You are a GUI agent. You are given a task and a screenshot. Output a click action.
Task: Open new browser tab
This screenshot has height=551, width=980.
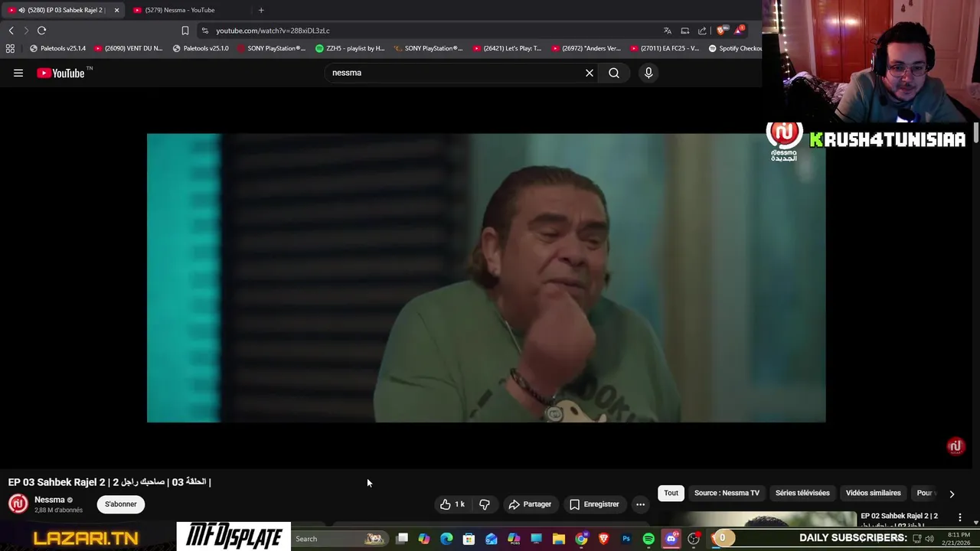261,10
